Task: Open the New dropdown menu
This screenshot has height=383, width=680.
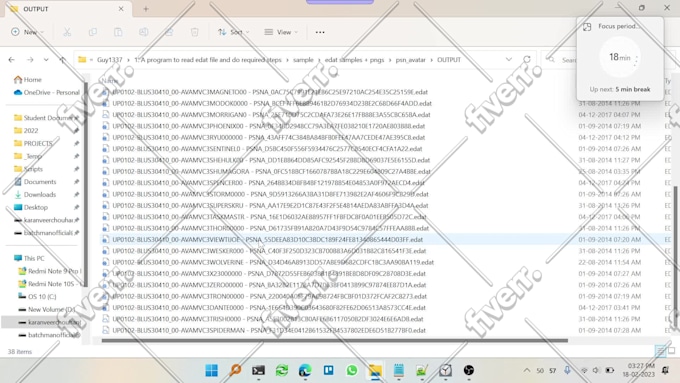Action: point(27,32)
